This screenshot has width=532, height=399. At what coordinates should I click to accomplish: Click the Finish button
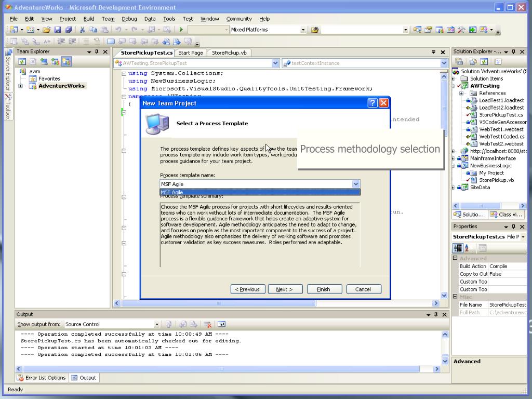coord(324,289)
